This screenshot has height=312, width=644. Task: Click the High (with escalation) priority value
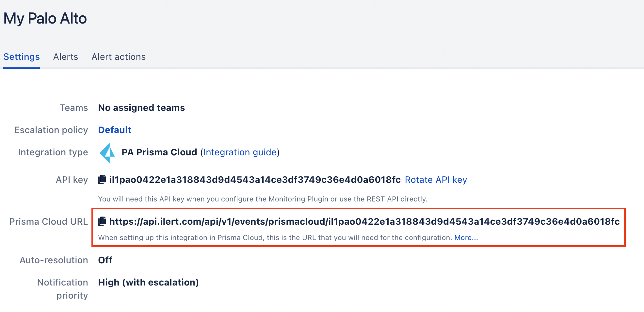[148, 283]
